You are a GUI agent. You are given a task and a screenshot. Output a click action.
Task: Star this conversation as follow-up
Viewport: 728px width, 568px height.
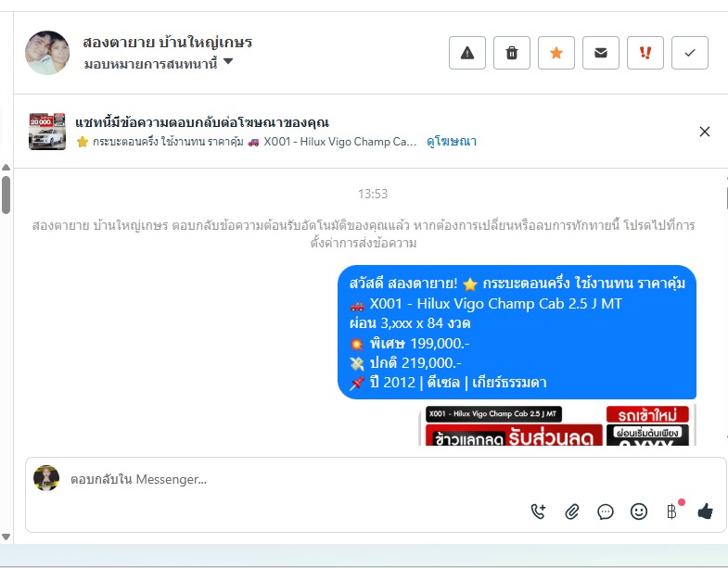[556, 53]
